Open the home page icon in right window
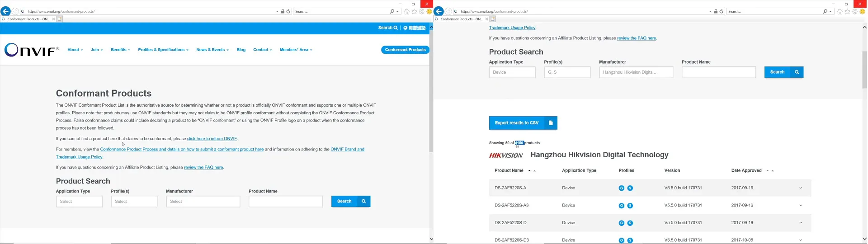868x244 pixels. (840, 12)
